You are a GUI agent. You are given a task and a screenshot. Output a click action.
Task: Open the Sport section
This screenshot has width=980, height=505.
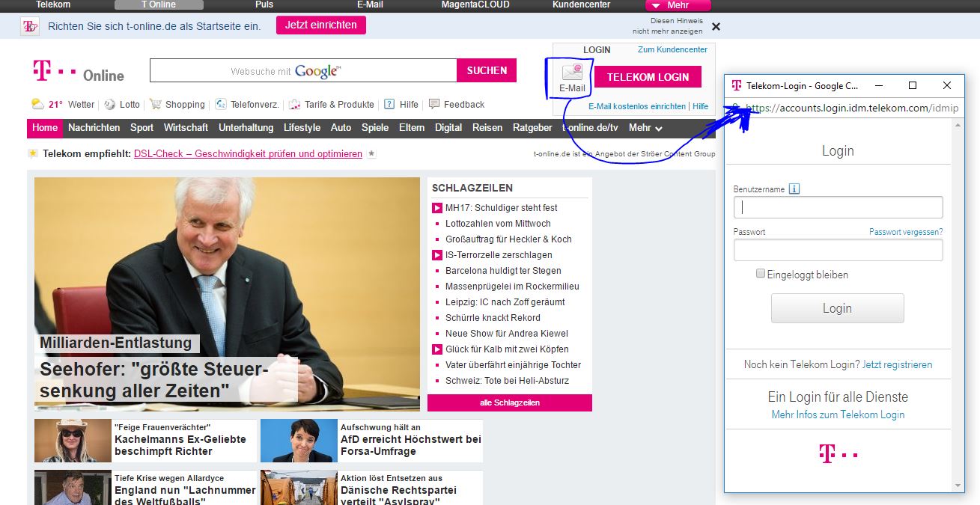coord(141,128)
